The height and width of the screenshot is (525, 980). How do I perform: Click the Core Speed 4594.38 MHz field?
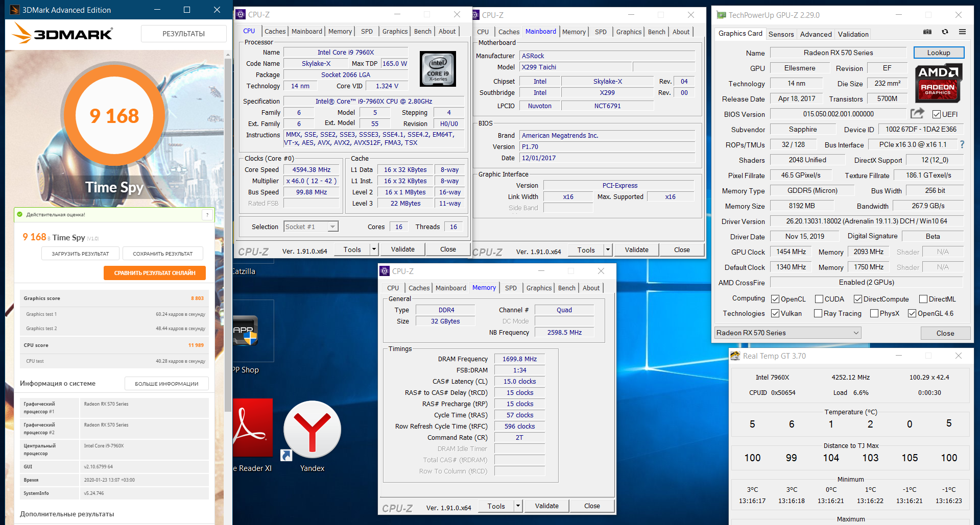[x=312, y=170]
